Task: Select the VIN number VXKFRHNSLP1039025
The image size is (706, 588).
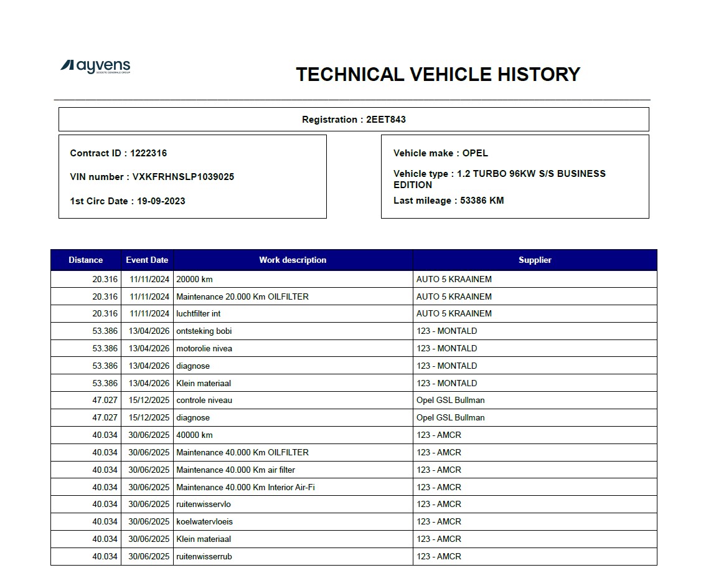Action: pos(152,177)
